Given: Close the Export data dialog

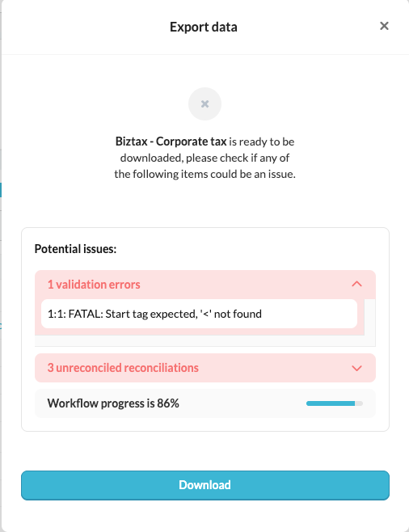Looking at the screenshot, I should [384, 26].
